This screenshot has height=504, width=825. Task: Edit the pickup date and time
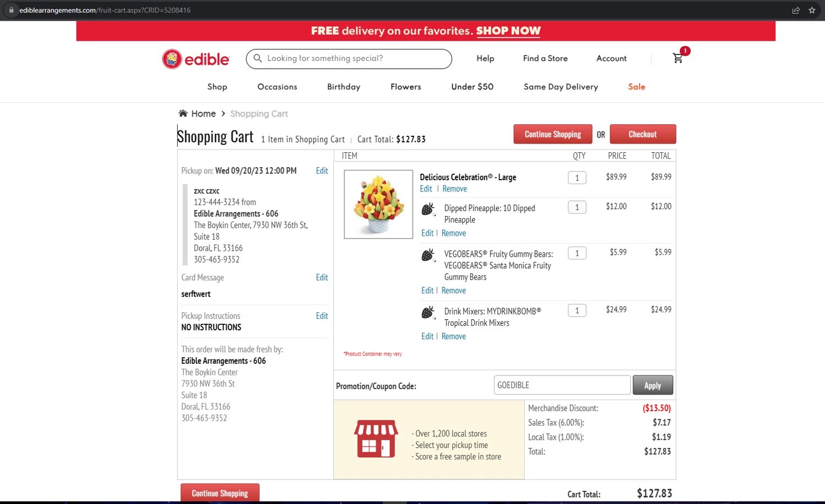pos(322,171)
